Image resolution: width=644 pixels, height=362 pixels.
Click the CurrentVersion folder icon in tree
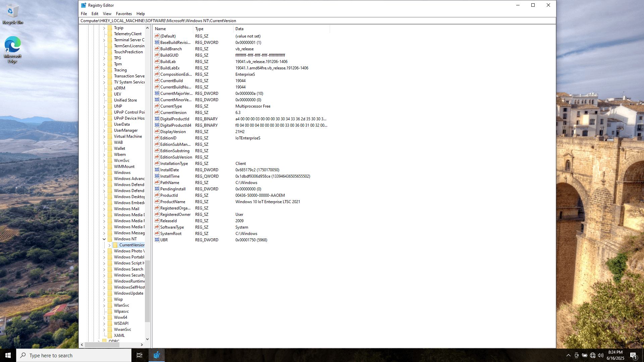click(115, 245)
